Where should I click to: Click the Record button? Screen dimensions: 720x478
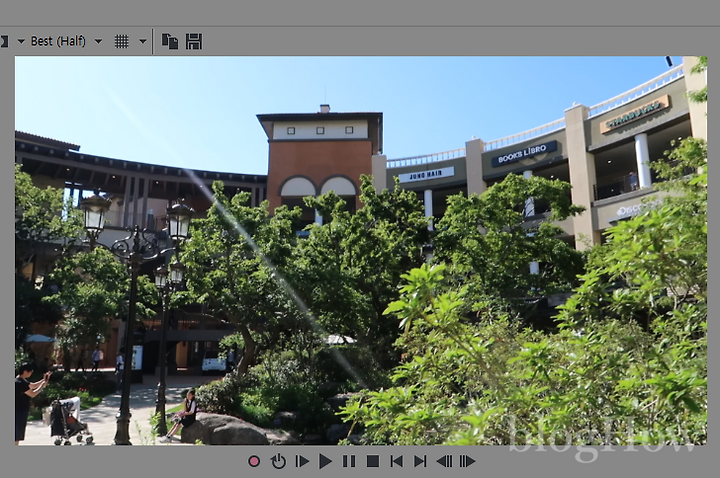coord(254,461)
